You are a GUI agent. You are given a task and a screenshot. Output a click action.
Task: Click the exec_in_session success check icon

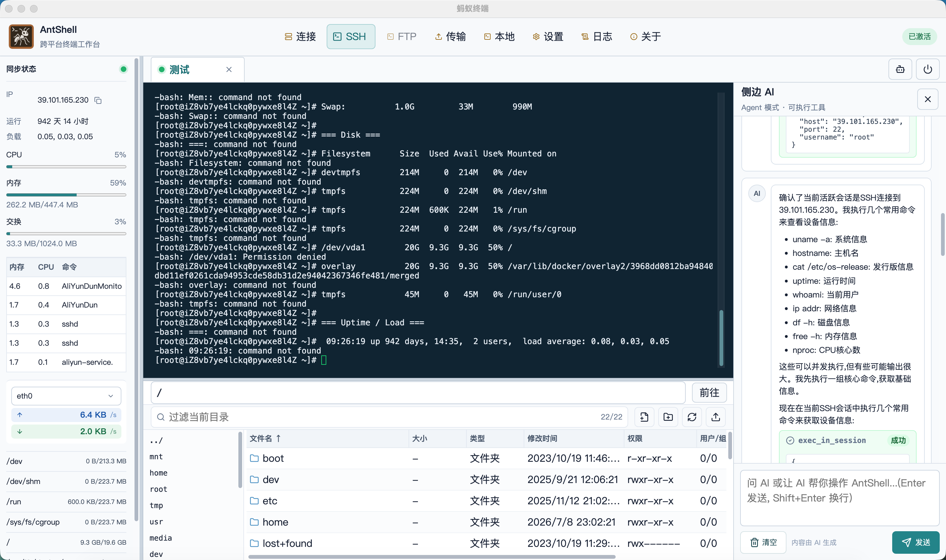790,440
